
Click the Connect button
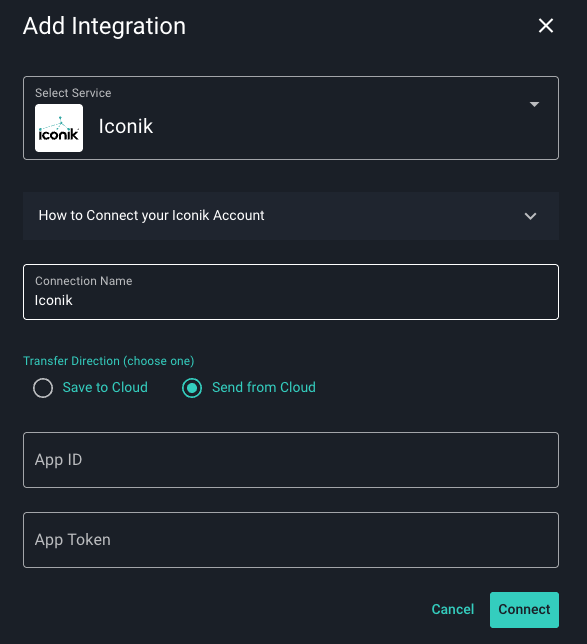(x=524, y=610)
